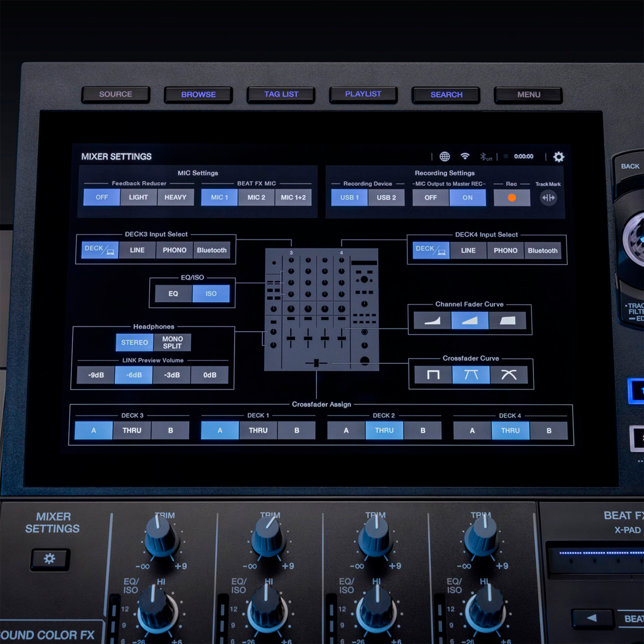Screen dimensions: 644x644
Task: Set LINK Preview Volume to -9dB
Action: point(95,375)
